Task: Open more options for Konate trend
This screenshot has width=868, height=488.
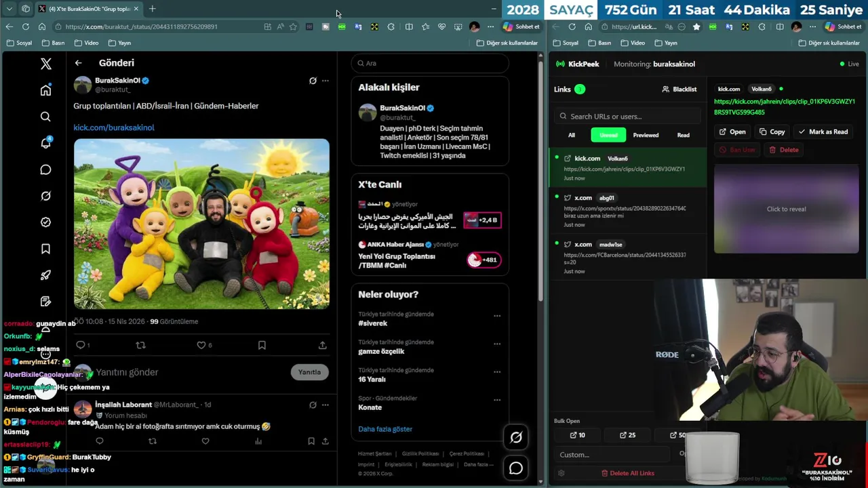Action: [x=497, y=400]
